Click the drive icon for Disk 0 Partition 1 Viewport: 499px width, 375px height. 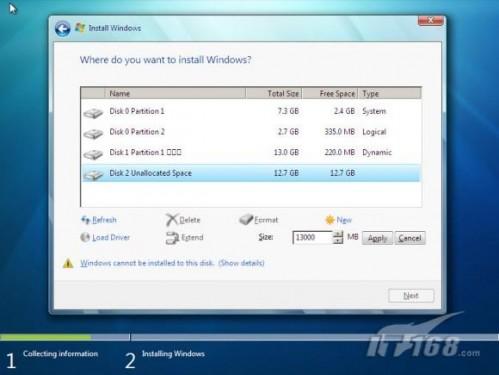(x=93, y=113)
